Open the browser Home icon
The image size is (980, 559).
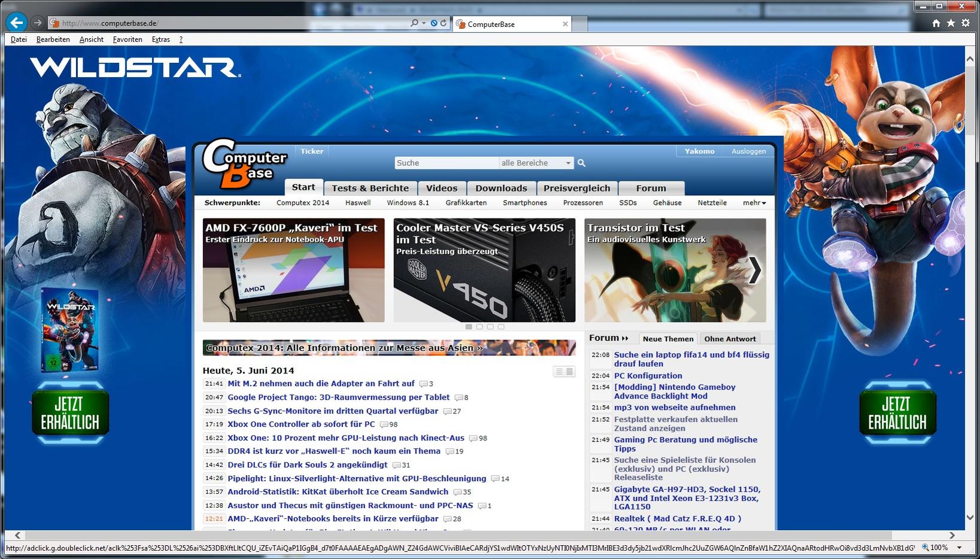pos(936,23)
